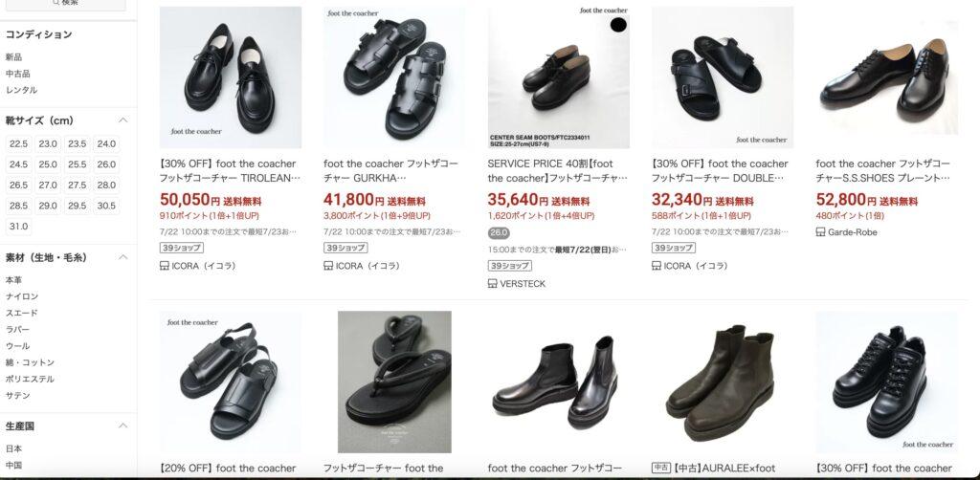The height and width of the screenshot is (480, 980).
Task: Click the shop icon next to VERSTECK
Action: 493,283
